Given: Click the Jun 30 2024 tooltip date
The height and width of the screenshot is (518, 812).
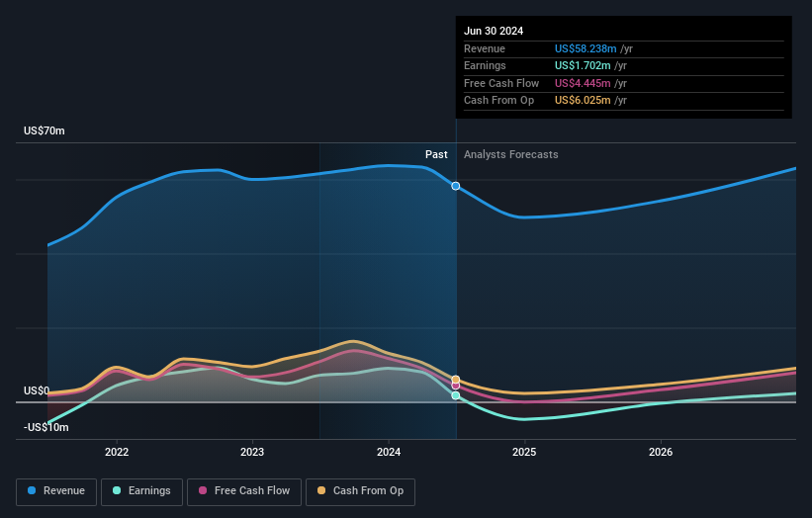Looking at the screenshot, I should point(494,31).
